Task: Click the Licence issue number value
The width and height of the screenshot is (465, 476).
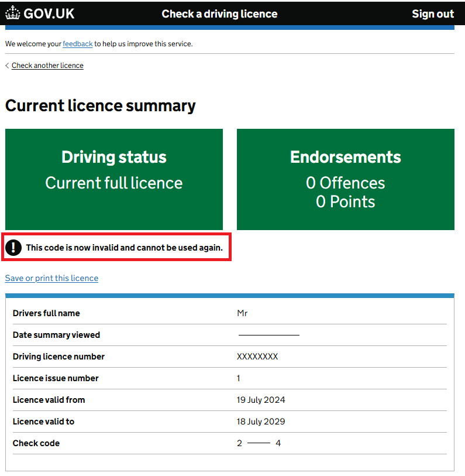Action: [239, 378]
